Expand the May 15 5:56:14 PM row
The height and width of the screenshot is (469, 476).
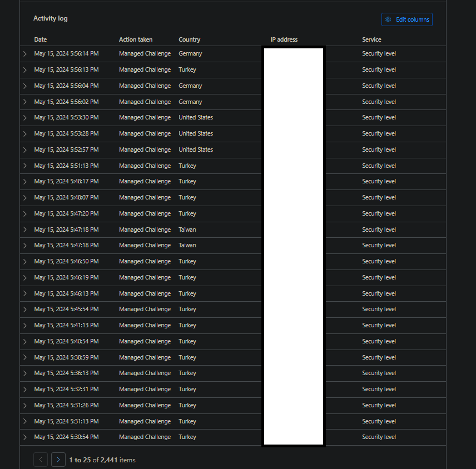click(25, 54)
